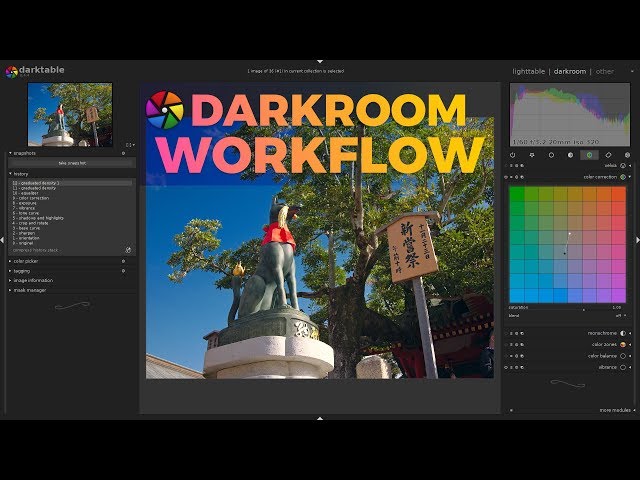The width and height of the screenshot is (640, 480).
Task: Toggle the velvia module on or off
Action: tap(506, 166)
